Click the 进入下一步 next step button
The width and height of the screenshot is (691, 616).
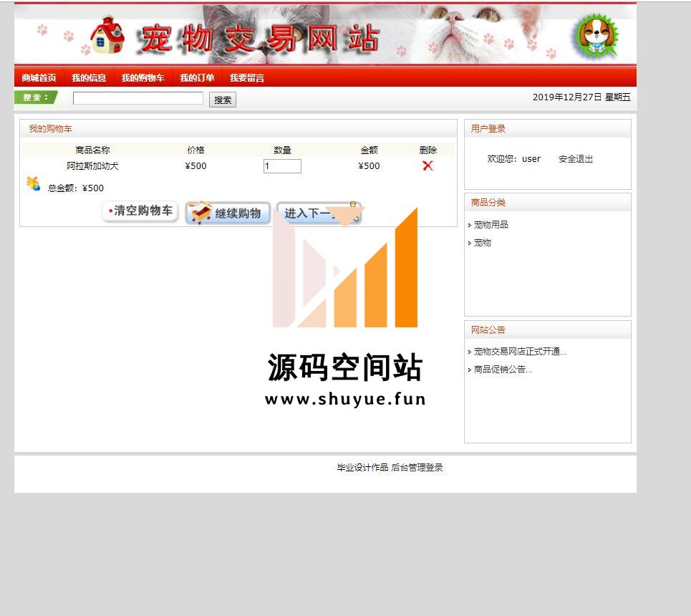tap(318, 213)
